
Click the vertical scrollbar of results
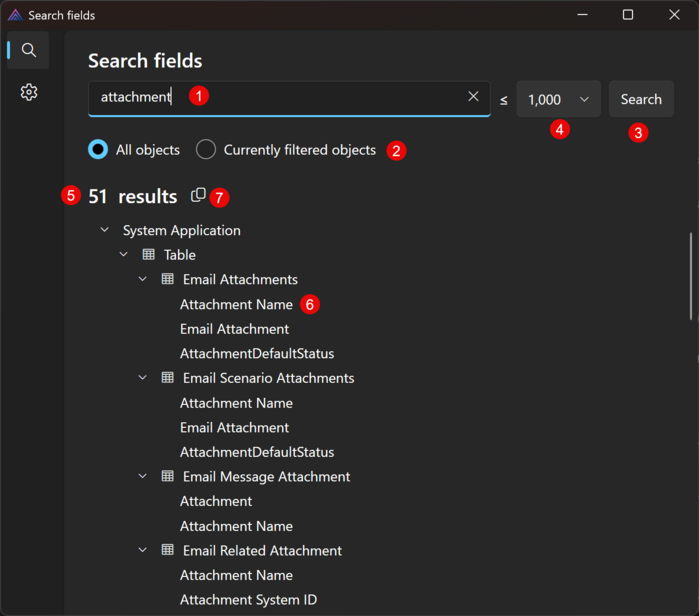(690, 277)
